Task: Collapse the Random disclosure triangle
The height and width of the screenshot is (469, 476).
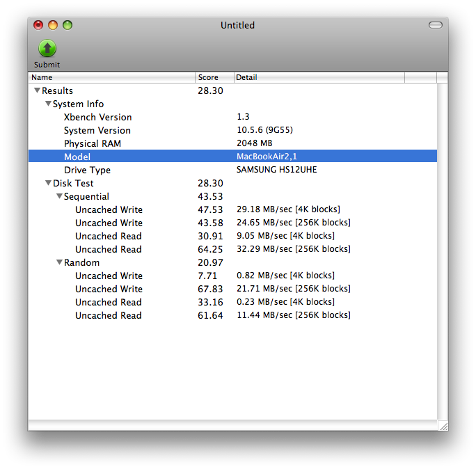Action: point(60,262)
